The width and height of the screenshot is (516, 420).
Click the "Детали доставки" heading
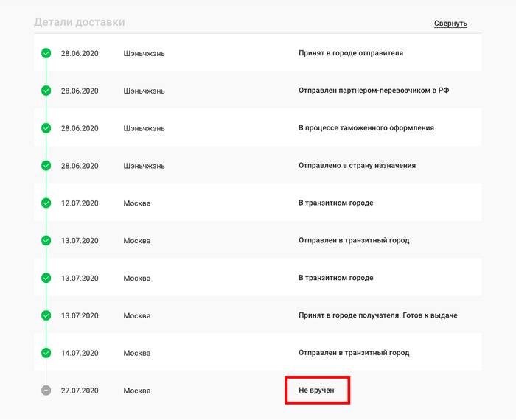tap(80, 22)
